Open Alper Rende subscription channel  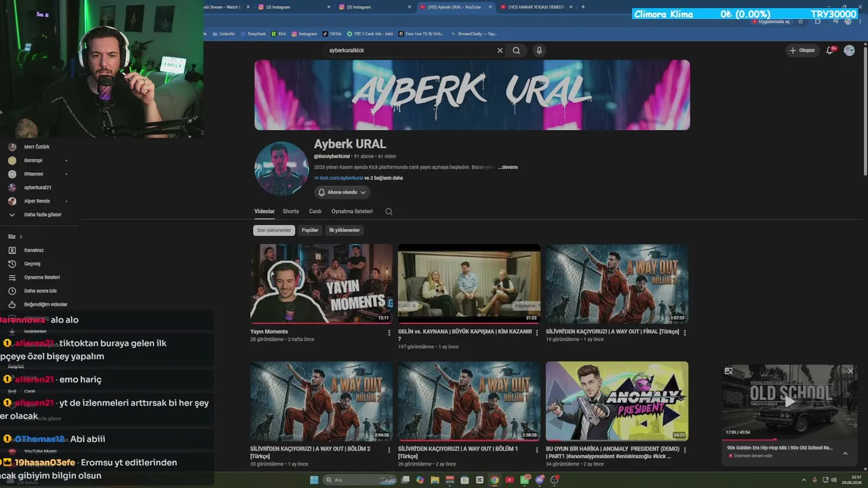37,201
